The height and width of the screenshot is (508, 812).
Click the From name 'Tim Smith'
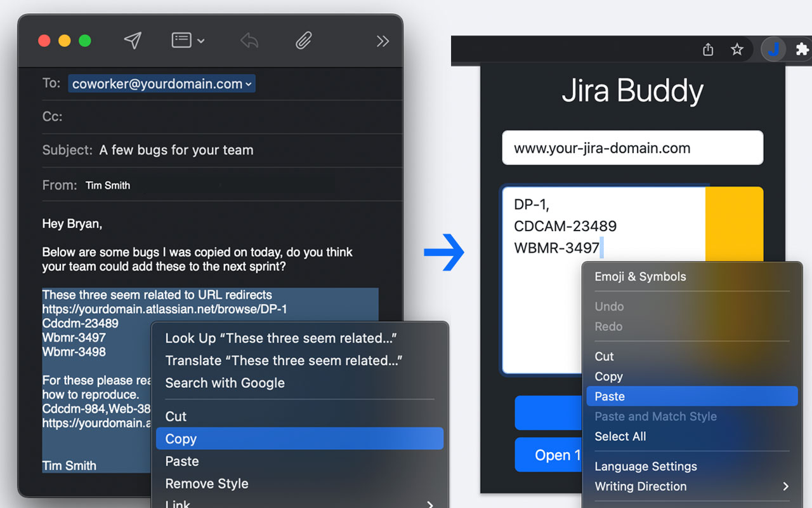click(108, 185)
